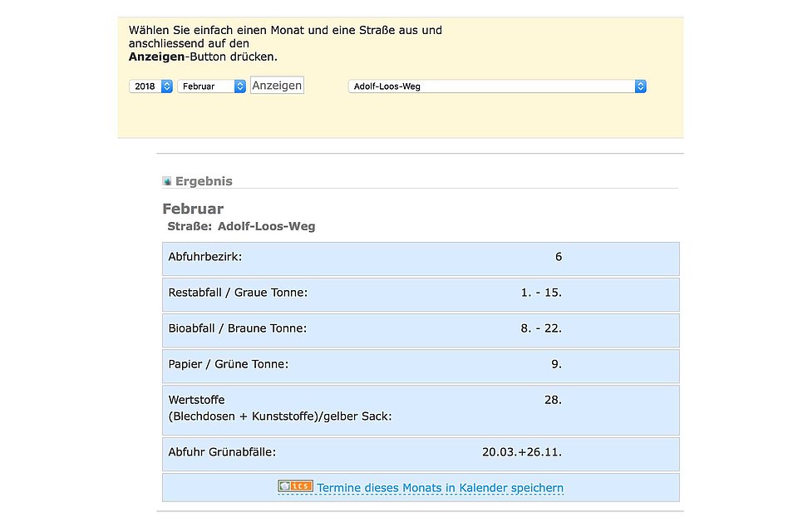Select the Restabfall / Graue Tonne label
The height and width of the screenshot is (532, 798).
coord(238,293)
